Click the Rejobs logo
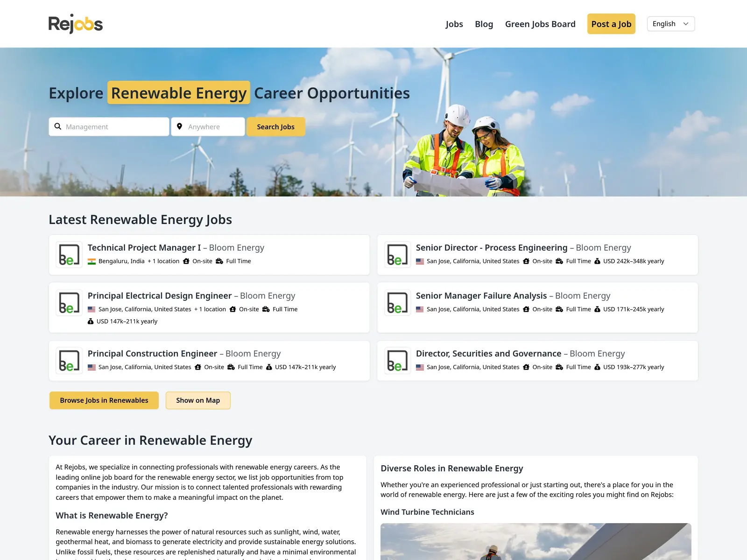 [76, 24]
